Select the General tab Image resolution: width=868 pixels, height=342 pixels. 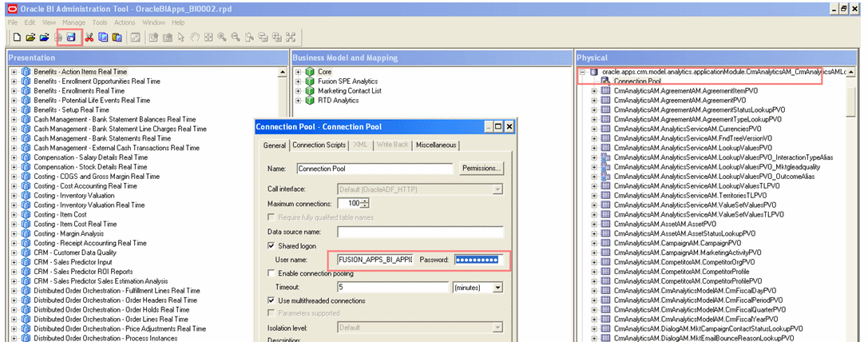tap(274, 145)
